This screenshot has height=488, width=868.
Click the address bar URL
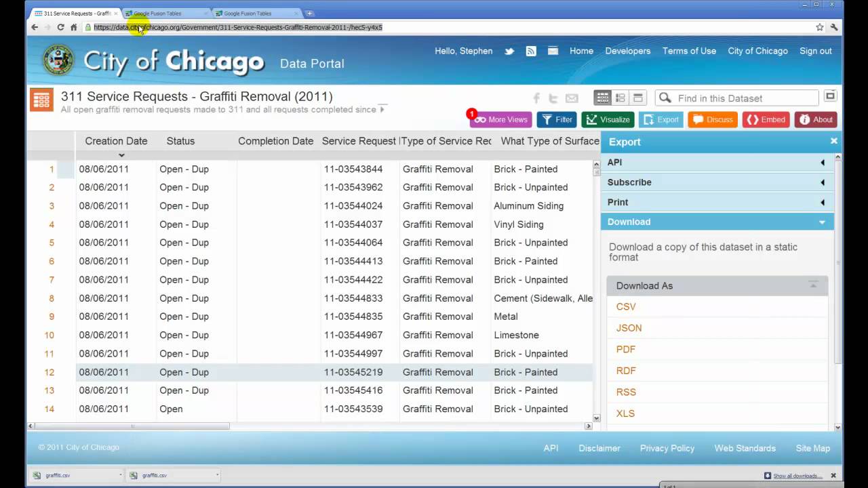(x=238, y=27)
